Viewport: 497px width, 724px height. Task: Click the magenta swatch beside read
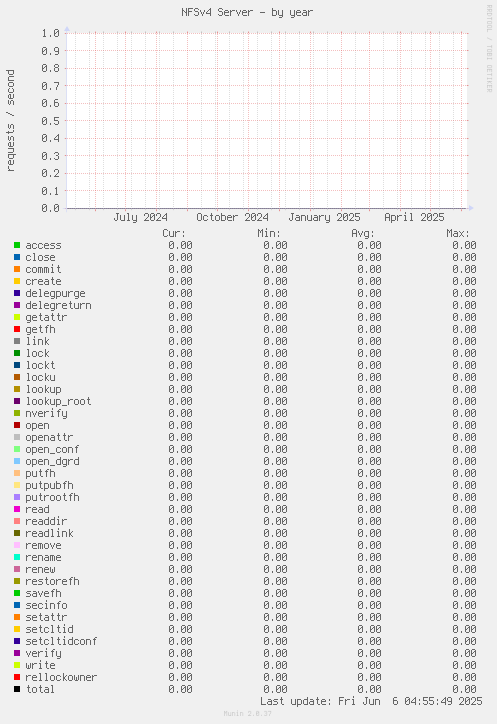17,509
